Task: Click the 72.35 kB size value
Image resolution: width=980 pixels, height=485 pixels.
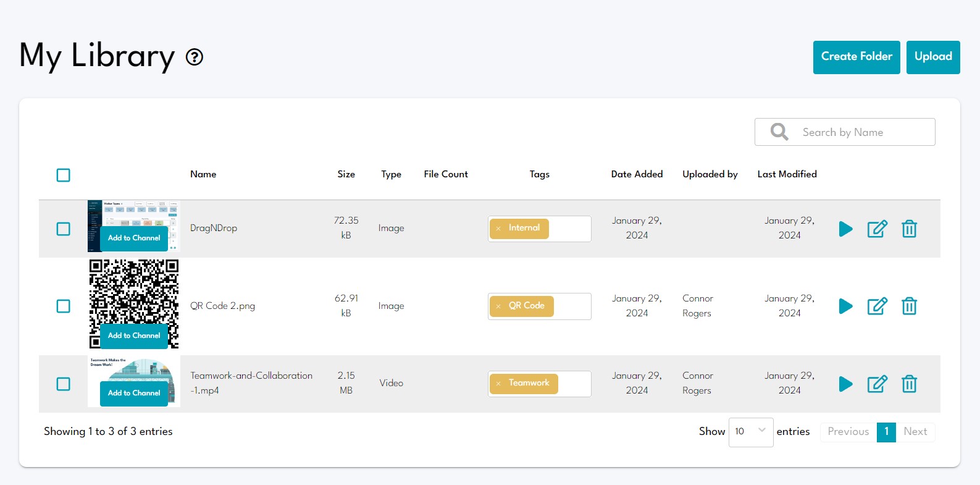Action: pyautogui.click(x=346, y=228)
